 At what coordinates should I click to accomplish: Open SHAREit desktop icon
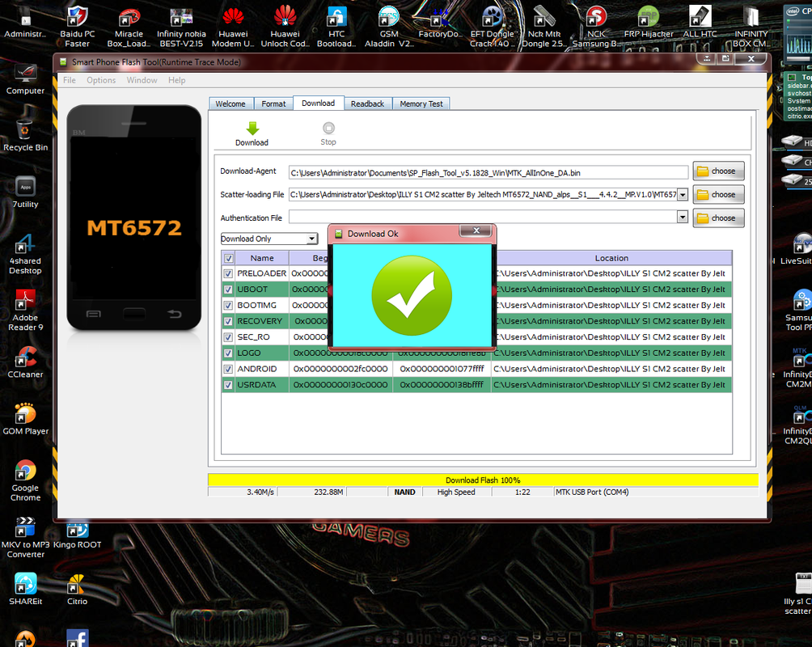(25, 590)
